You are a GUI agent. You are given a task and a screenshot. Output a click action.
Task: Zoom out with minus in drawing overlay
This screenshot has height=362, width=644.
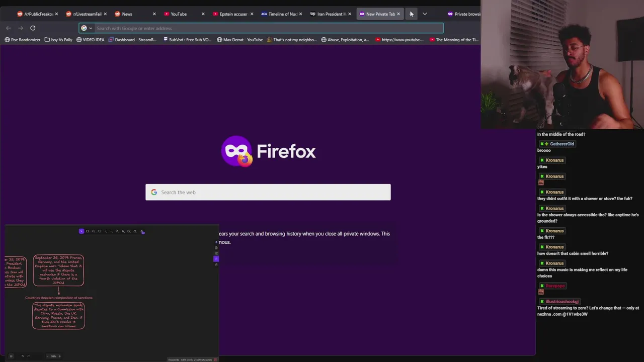[47, 356]
